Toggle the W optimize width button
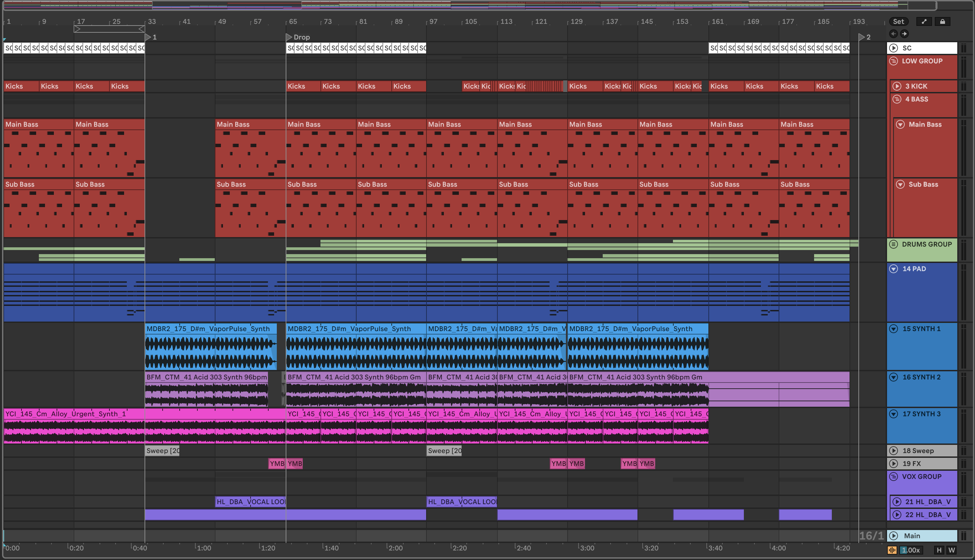 pos(951,550)
